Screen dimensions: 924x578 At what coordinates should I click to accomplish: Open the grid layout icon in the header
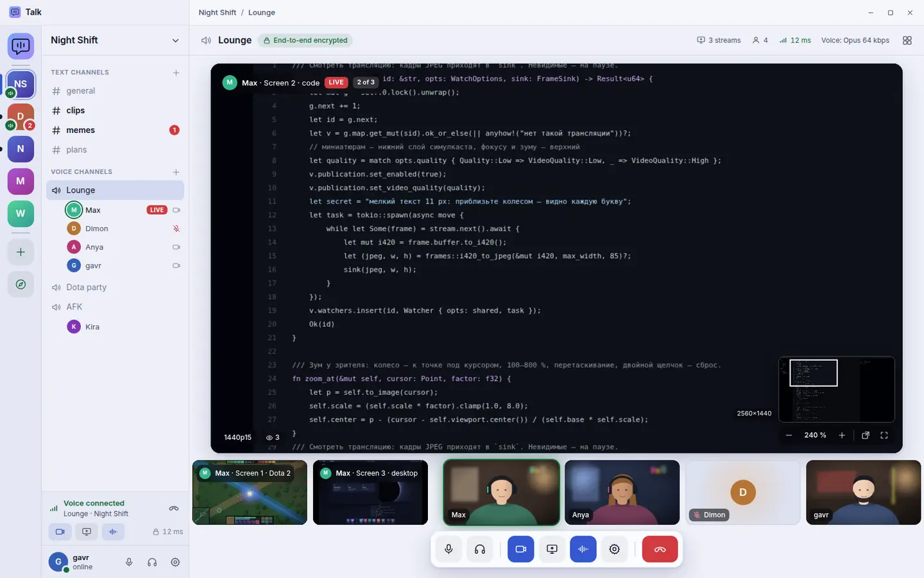pos(907,40)
